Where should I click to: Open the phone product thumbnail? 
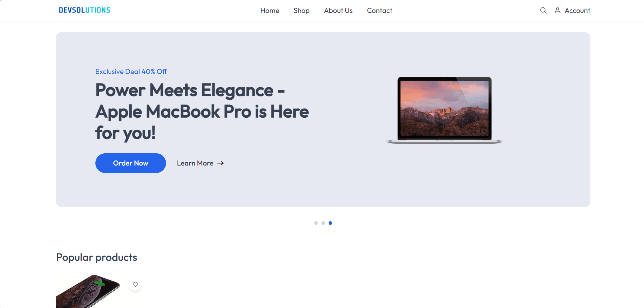(88, 292)
